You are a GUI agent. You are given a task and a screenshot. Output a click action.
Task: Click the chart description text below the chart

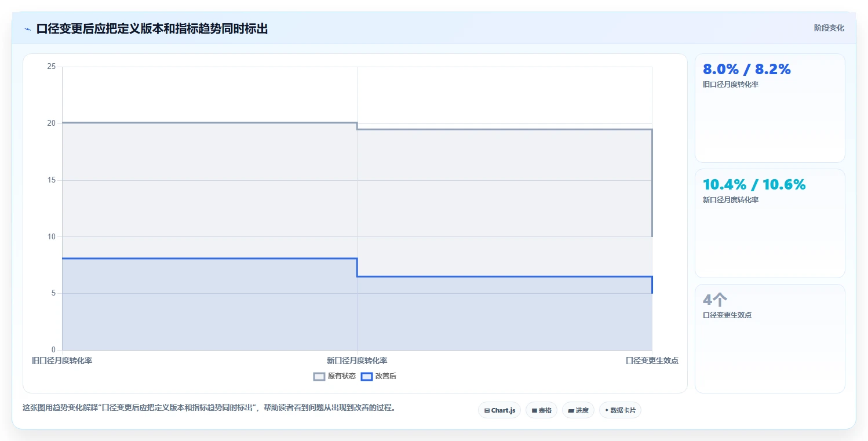[x=210, y=407]
